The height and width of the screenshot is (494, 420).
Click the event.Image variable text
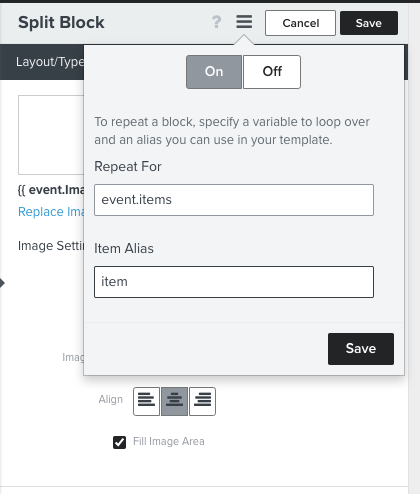click(x=51, y=190)
